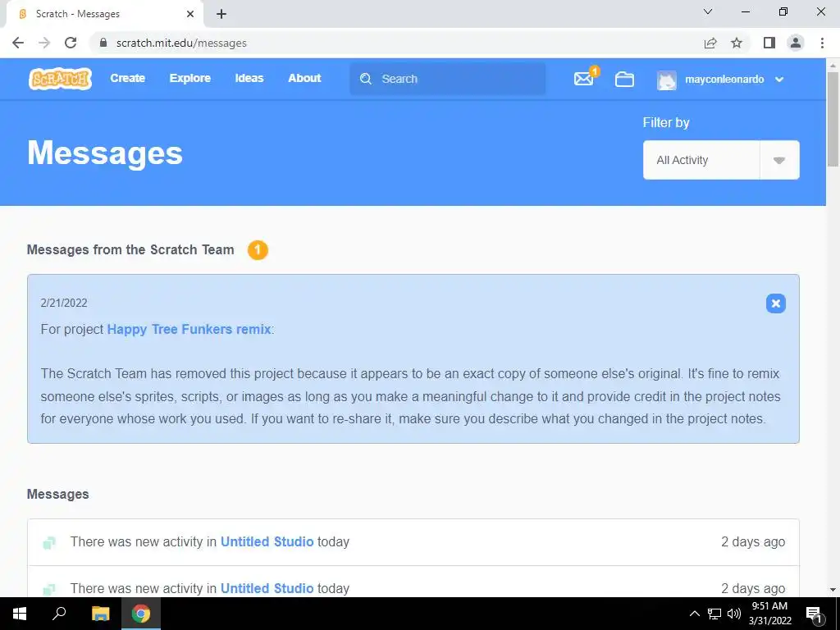Screen dimensions: 840x630
Task: Open the messages envelope icon
Action: [x=584, y=79]
